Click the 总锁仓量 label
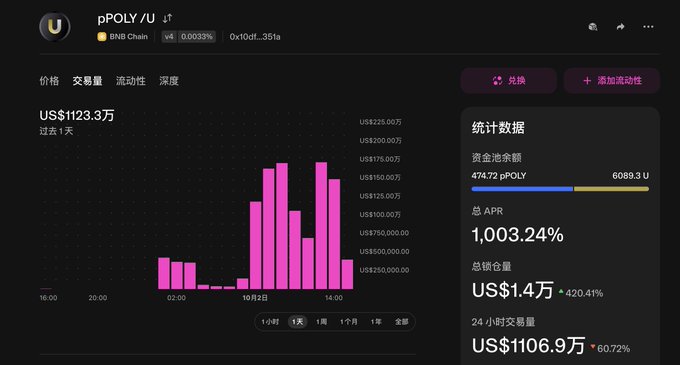 [x=491, y=266]
